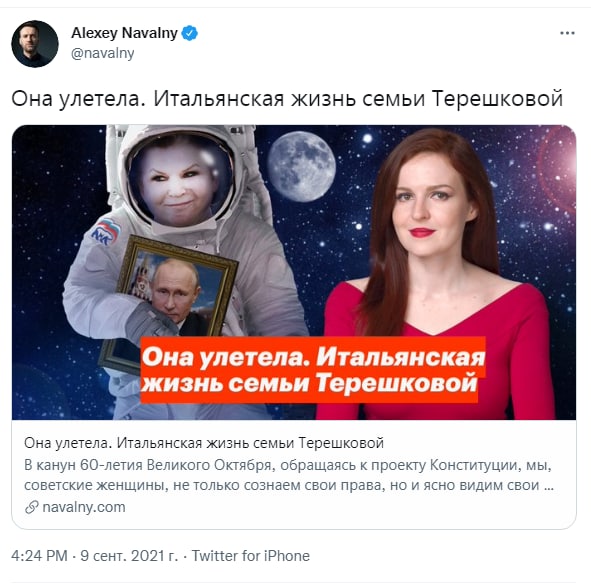The image size is (591, 584).
Task: Open the @navalny handle link
Action: pos(103,53)
